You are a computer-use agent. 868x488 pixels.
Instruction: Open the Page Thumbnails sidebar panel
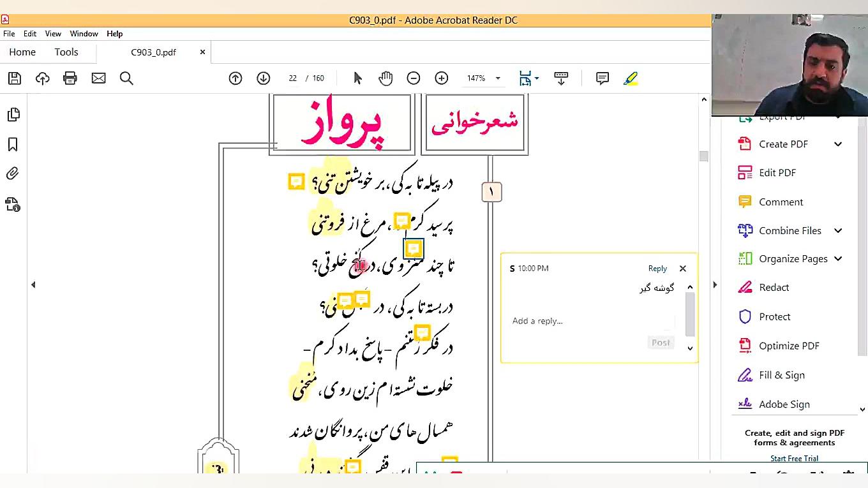click(x=14, y=114)
